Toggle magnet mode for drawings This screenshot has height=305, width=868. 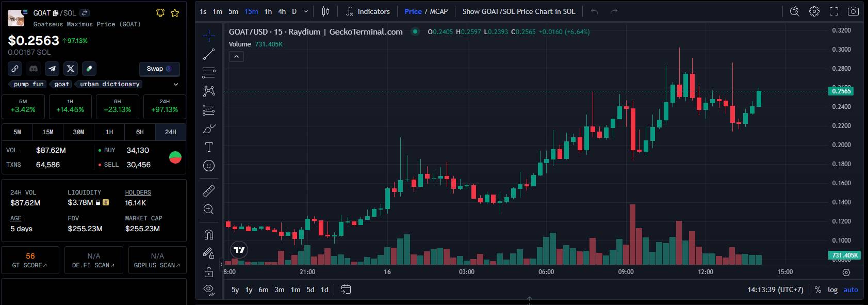(209, 235)
